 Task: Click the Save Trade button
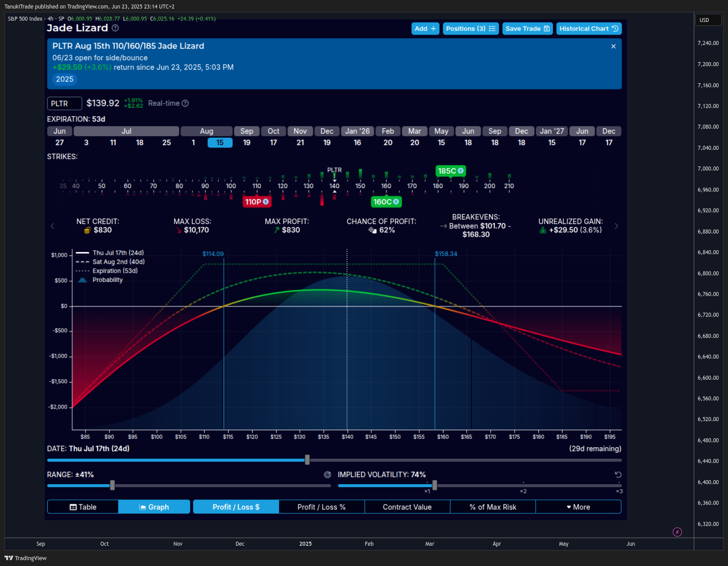527,28
